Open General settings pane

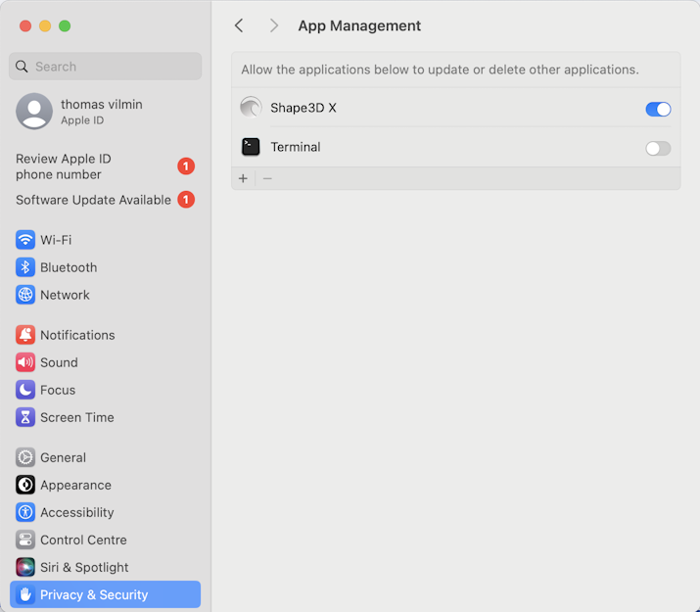point(63,457)
